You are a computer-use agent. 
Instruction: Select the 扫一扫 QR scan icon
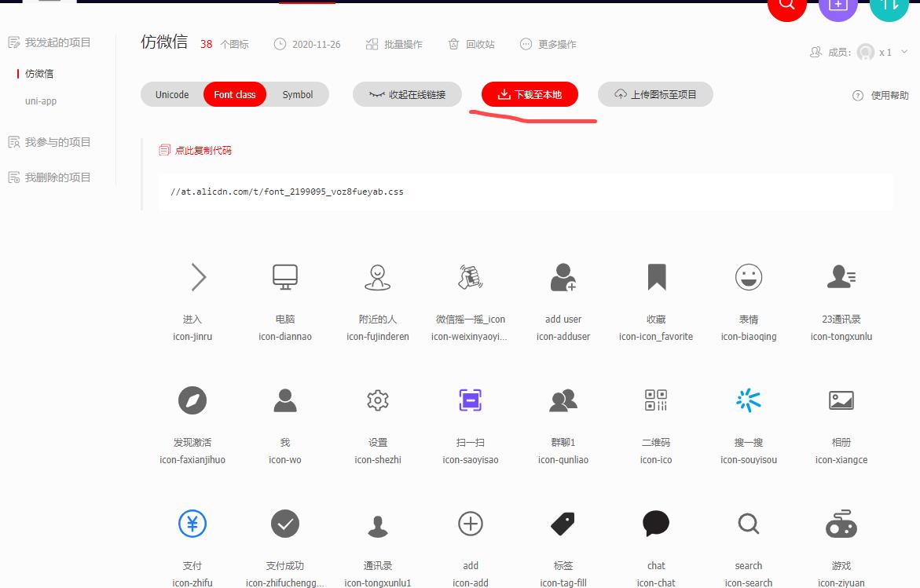470,400
